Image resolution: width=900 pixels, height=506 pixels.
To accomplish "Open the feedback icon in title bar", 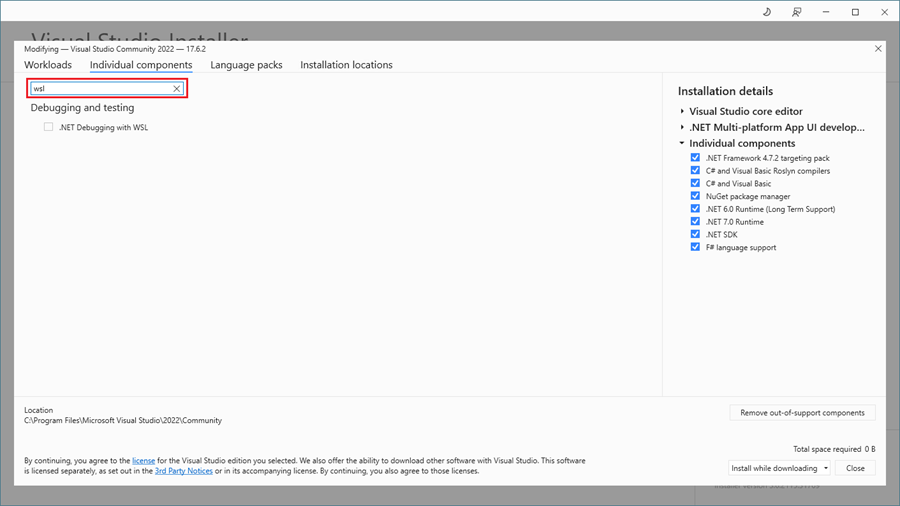I will [x=796, y=12].
